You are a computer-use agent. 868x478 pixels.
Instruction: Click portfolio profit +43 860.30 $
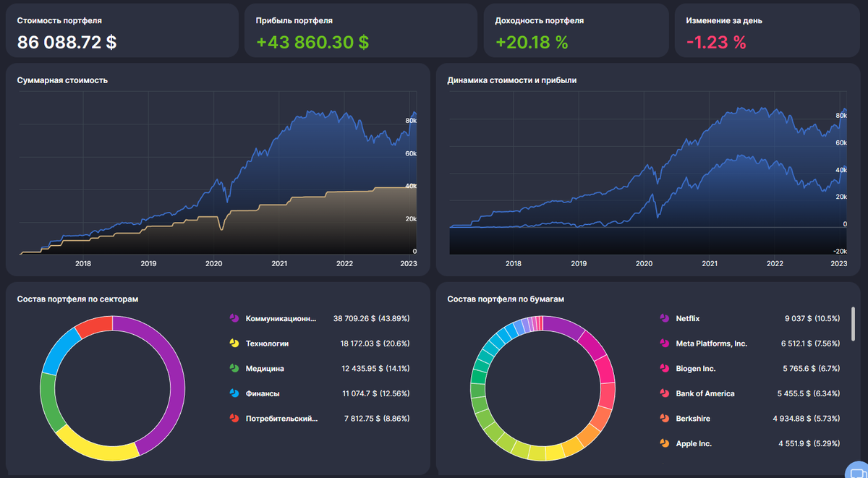[x=312, y=42]
